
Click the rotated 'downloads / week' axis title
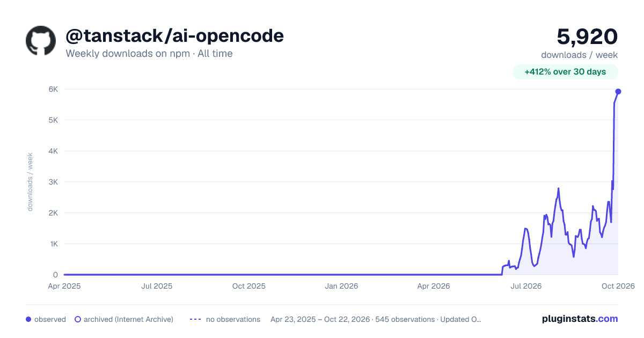tap(30, 182)
